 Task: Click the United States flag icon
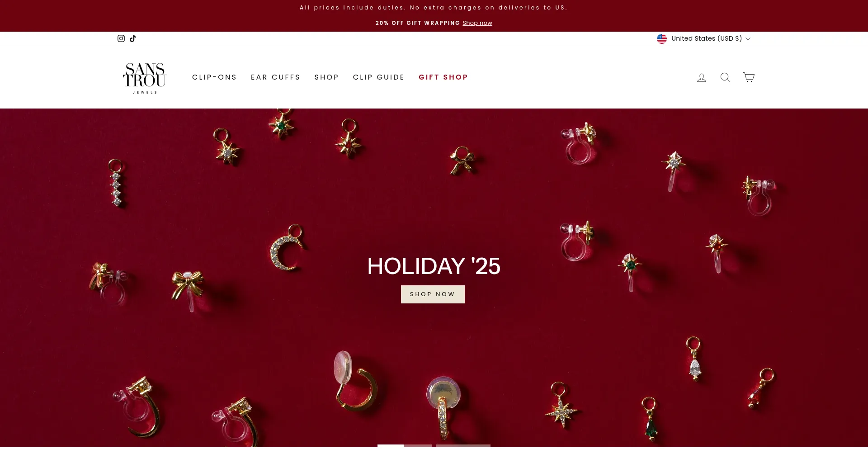[662, 38]
